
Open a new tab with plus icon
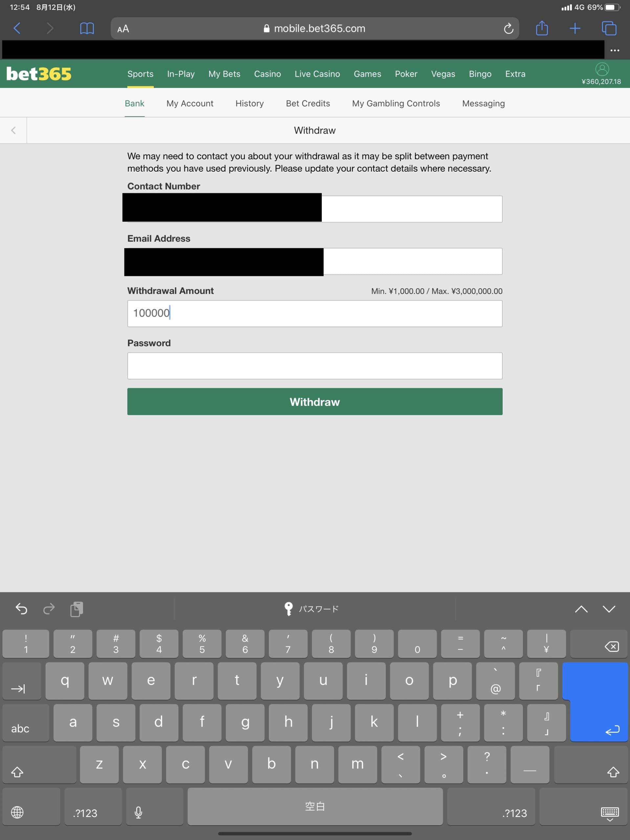[575, 29]
